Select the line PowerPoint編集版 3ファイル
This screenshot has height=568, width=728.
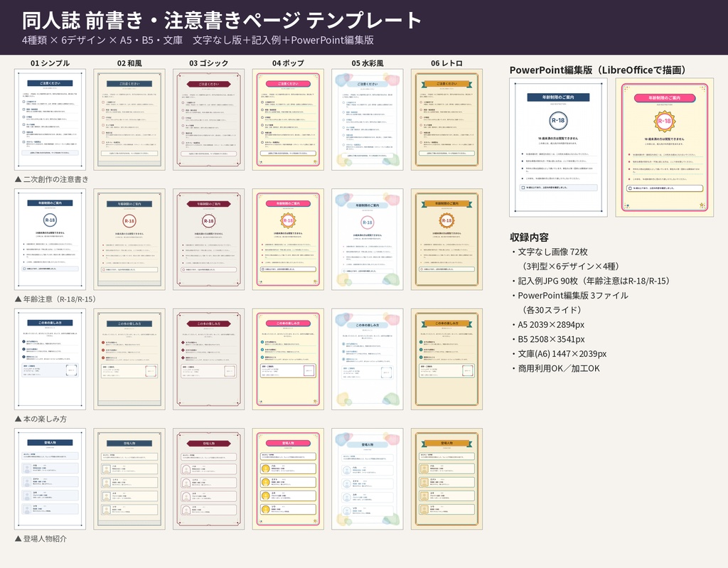[x=569, y=296]
